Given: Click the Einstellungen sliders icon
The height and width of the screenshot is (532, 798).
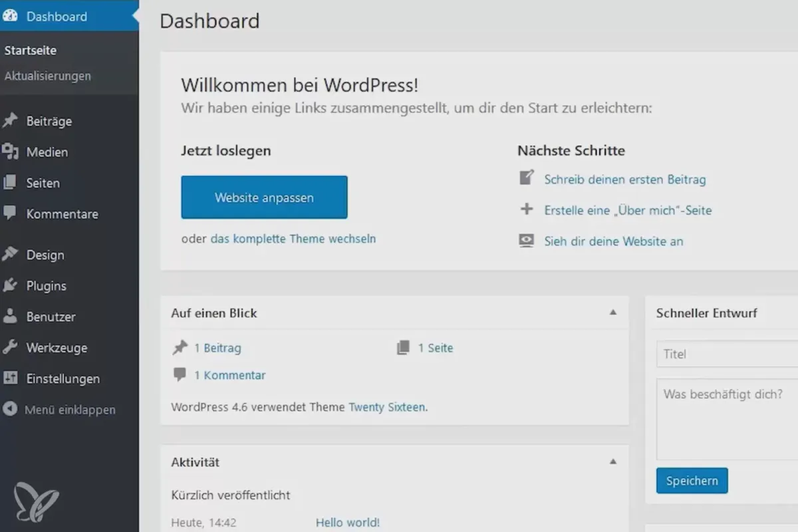Looking at the screenshot, I should 10,378.
